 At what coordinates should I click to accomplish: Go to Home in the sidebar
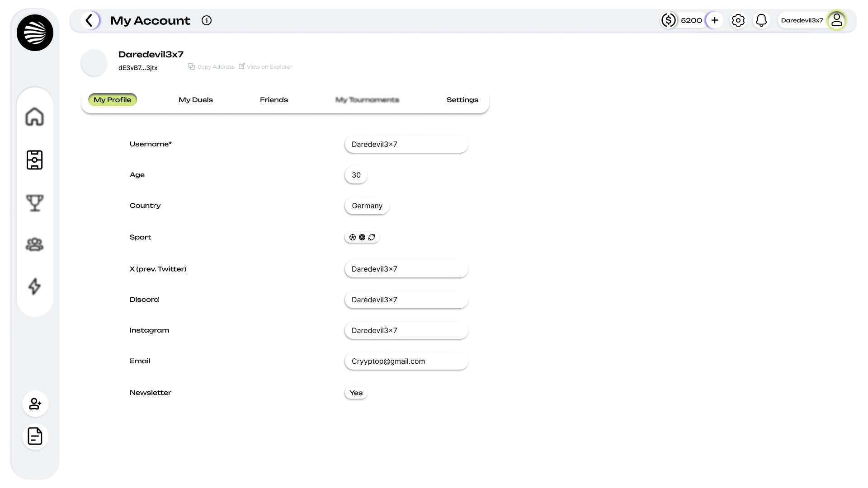click(x=35, y=117)
